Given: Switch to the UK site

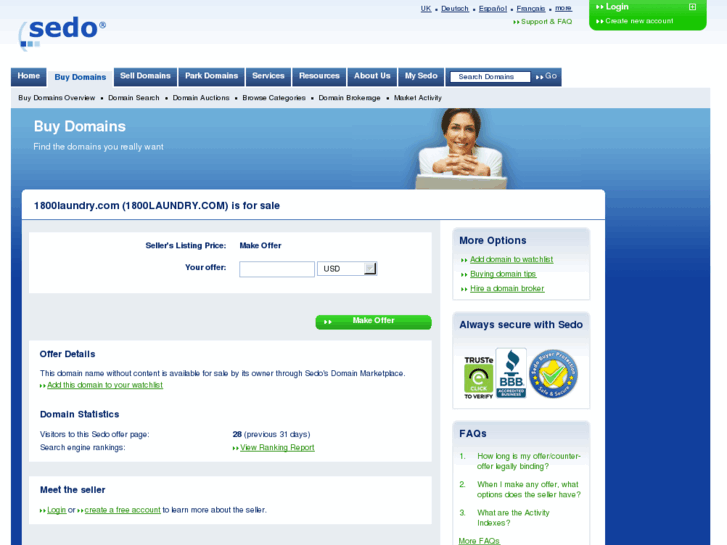Looking at the screenshot, I should 426,8.
